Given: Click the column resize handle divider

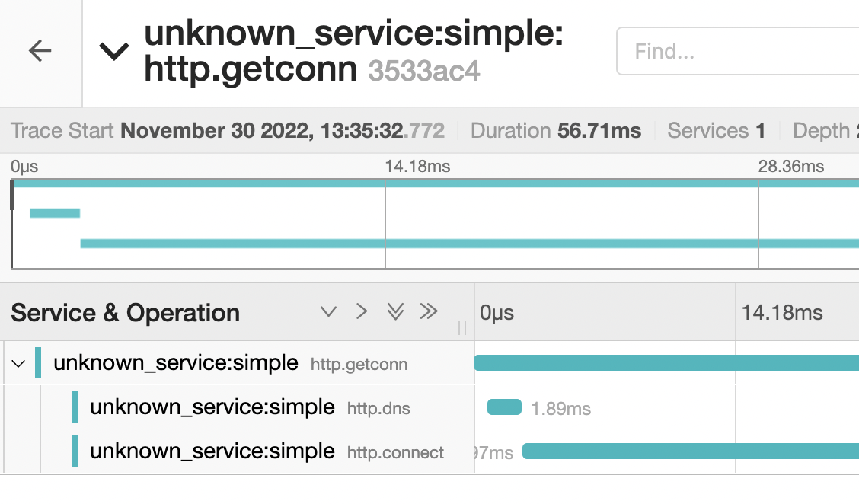Looking at the screenshot, I should pos(462,329).
